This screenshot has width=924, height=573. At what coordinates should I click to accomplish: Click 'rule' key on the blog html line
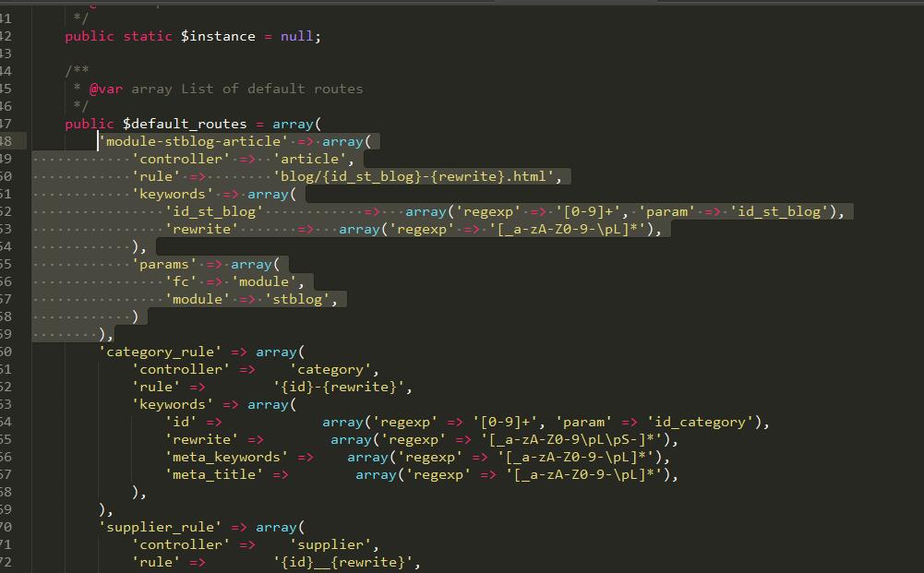[x=156, y=176]
